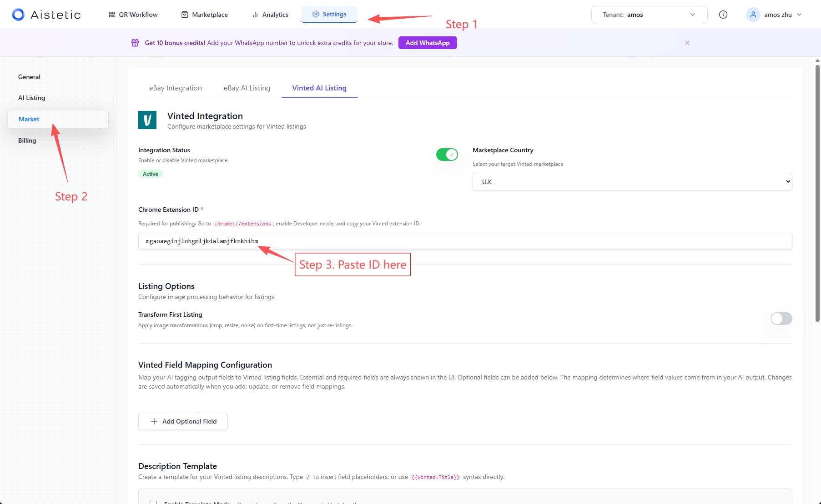Select Market in sidebar

(x=58, y=119)
